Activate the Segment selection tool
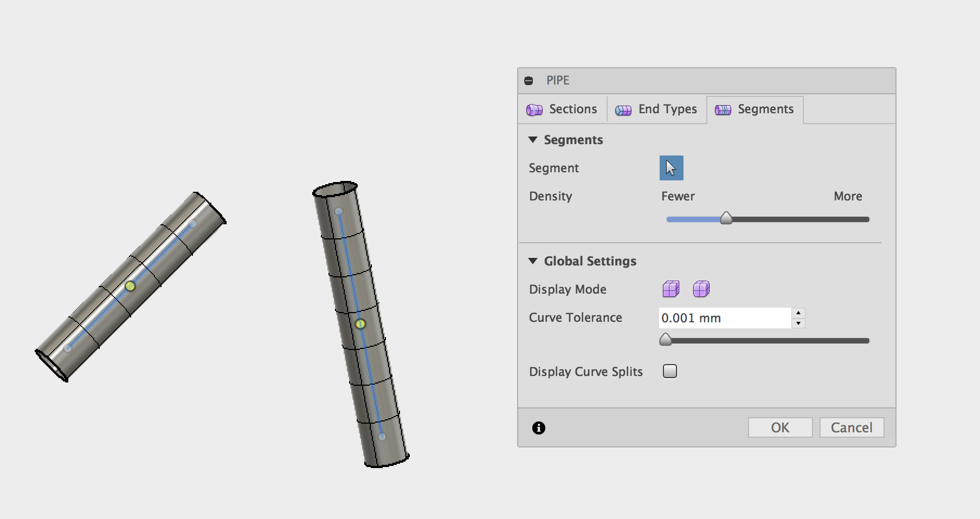Viewport: 980px width, 519px height. click(x=671, y=168)
